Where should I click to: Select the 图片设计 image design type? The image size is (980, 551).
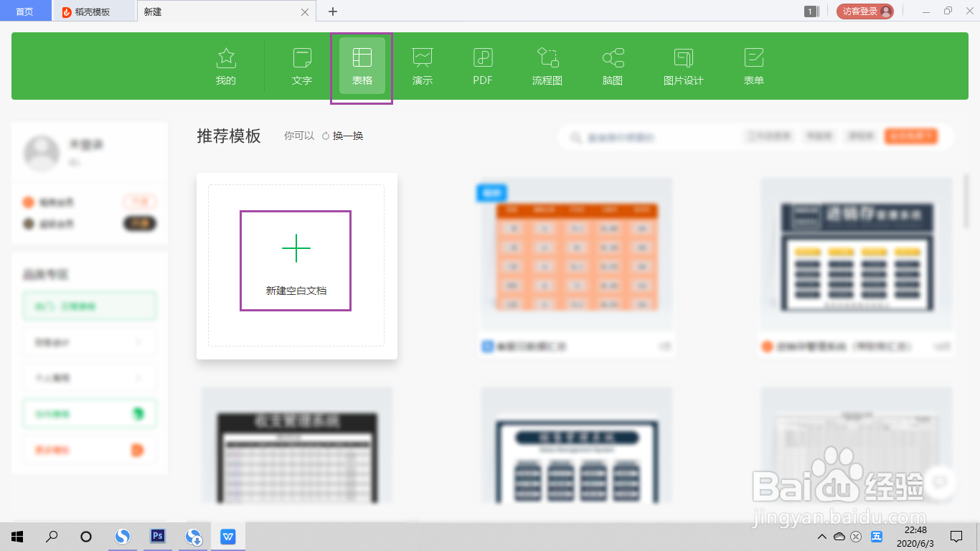pos(684,67)
